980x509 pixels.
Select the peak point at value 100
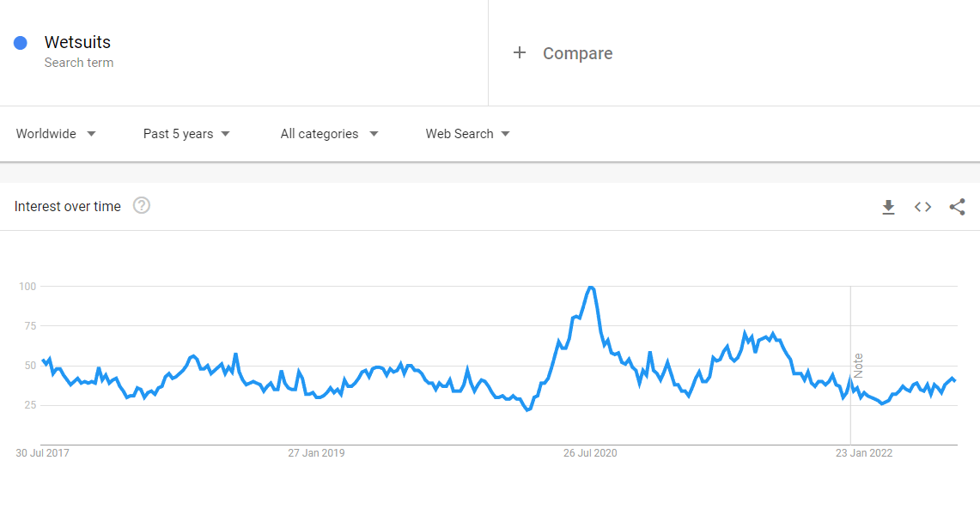click(591, 288)
